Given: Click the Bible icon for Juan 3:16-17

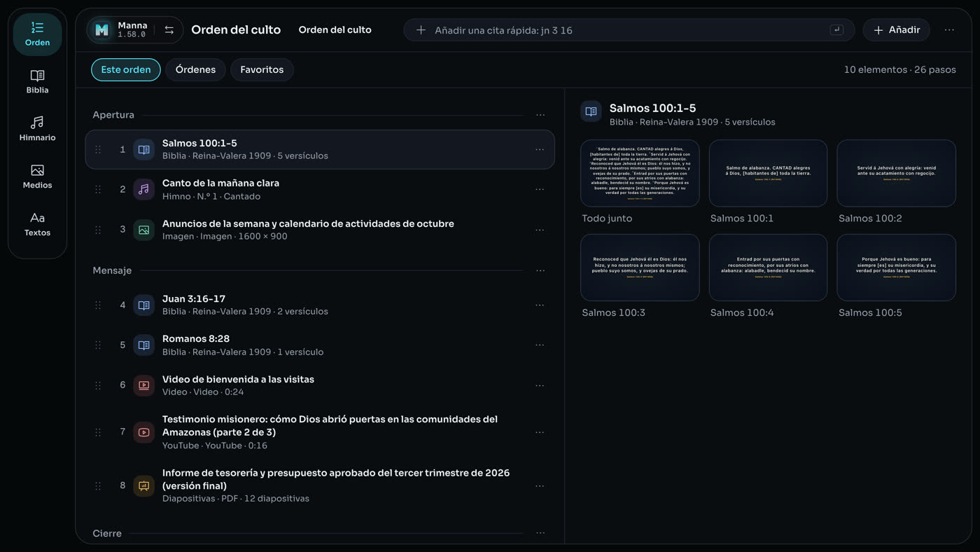Looking at the screenshot, I should tap(143, 305).
